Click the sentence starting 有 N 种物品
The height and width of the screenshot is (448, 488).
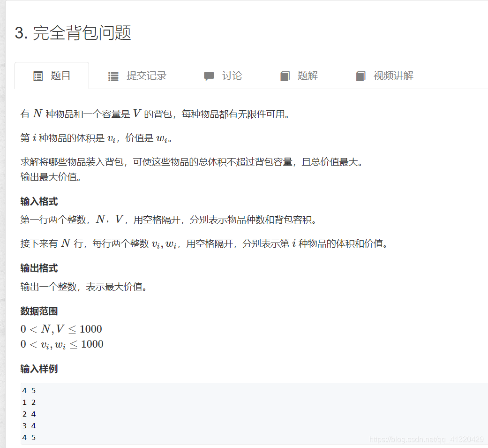coord(155,114)
